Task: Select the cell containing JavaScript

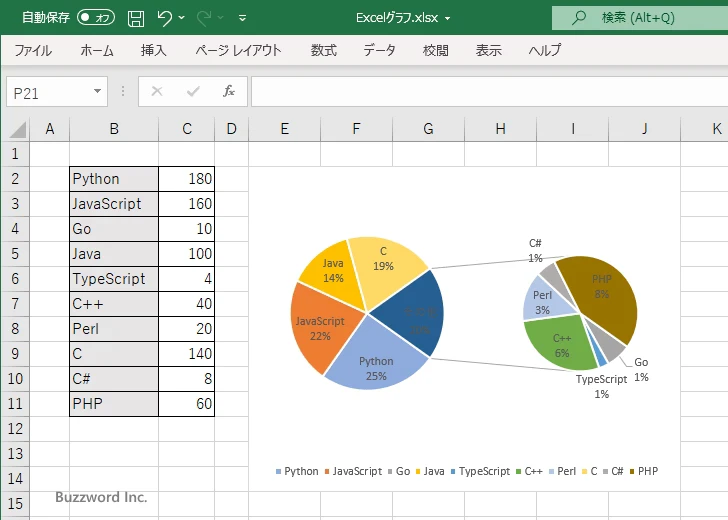Action: click(114, 204)
